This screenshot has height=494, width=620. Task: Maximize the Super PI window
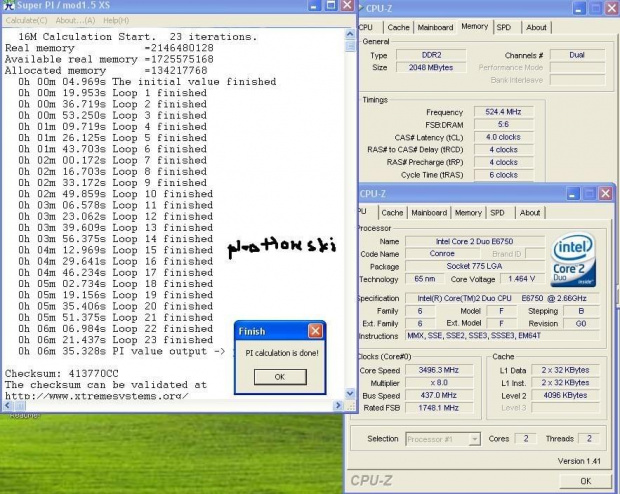pyautogui.click(x=331, y=6)
